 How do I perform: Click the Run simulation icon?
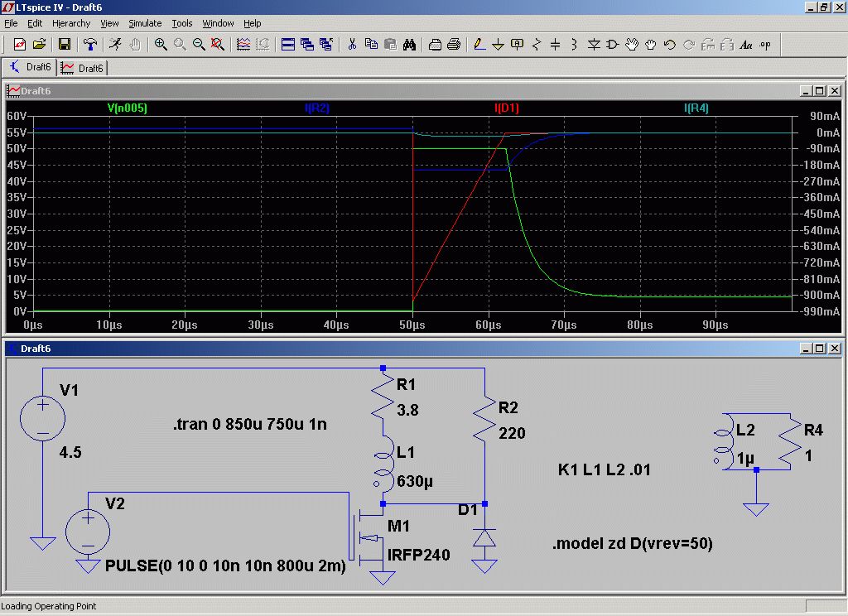pos(115,45)
